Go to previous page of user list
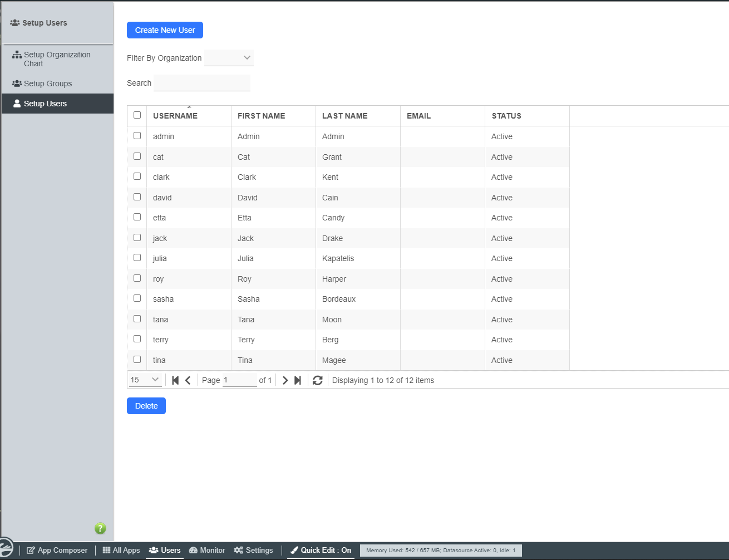 click(x=188, y=380)
